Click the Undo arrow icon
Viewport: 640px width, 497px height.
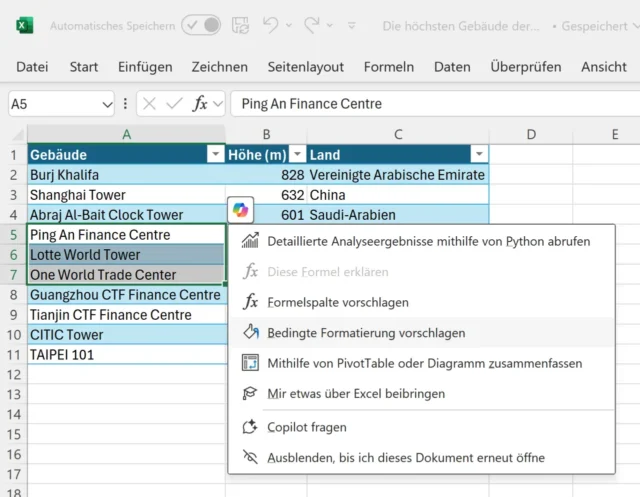[271, 25]
